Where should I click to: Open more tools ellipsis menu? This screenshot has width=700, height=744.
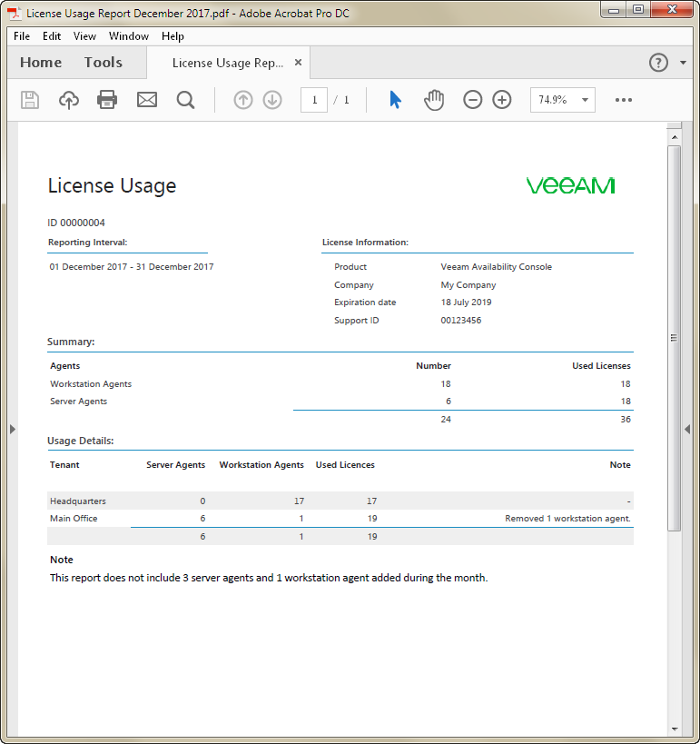pyautogui.click(x=624, y=100)
